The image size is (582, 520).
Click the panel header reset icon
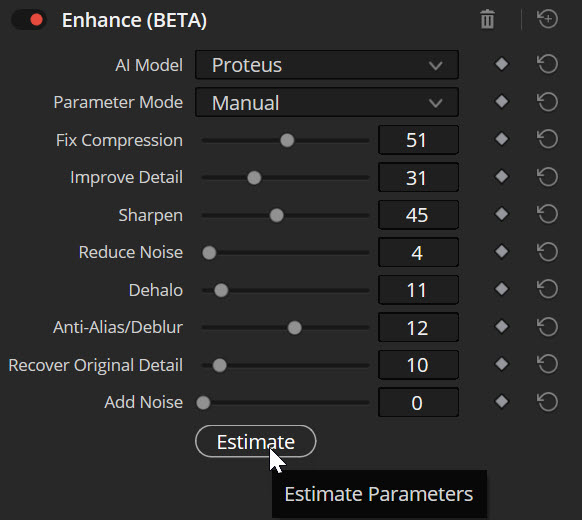tap(547, 19)
